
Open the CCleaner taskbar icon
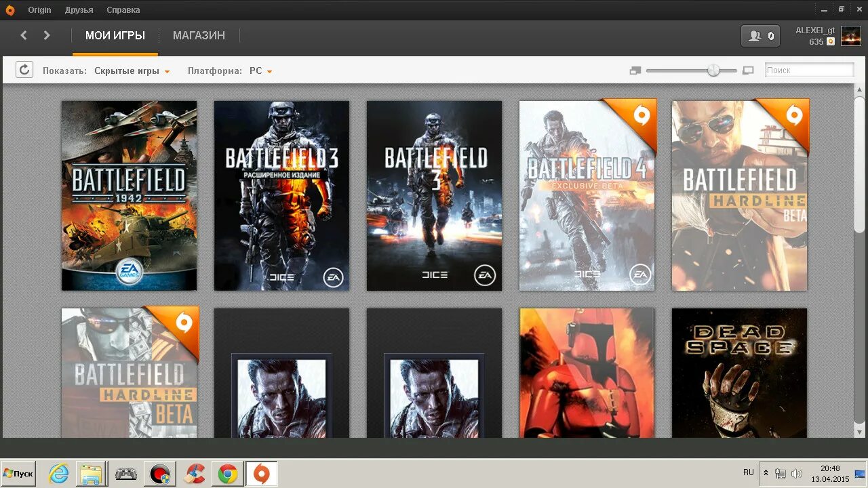pyautogui.click(x=195, y=474)
